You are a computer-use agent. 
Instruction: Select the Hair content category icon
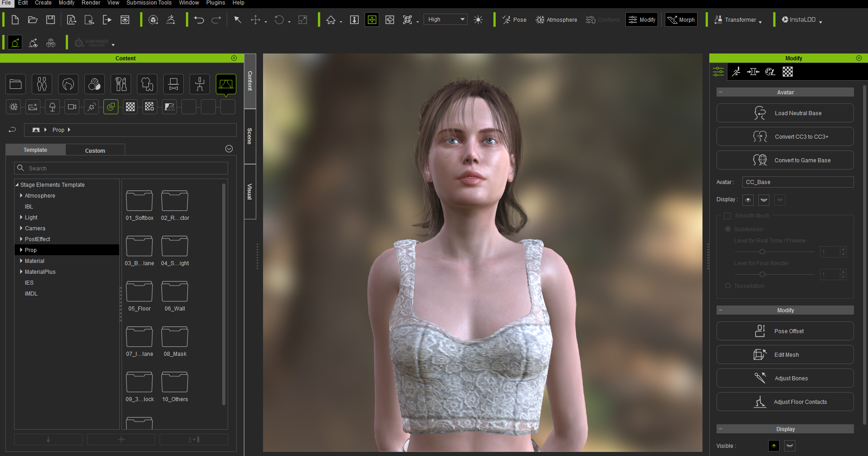click(68, 84)
